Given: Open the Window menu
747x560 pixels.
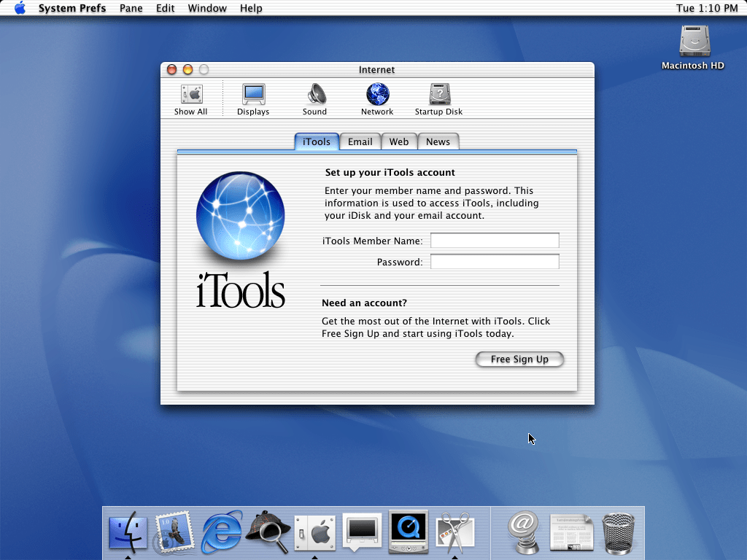Looking at the screenshot, I should tap(207, 8).
